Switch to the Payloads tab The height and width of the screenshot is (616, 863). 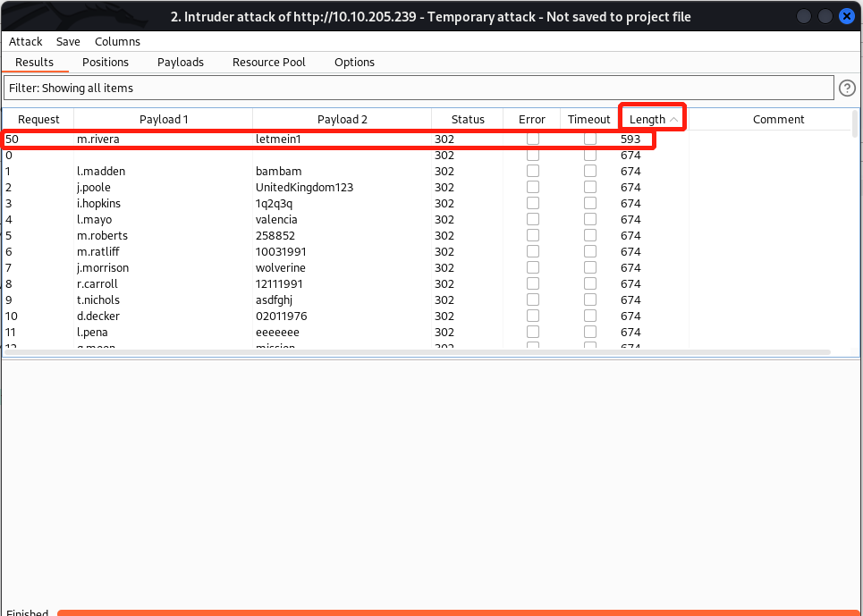(x=181, y=63)
